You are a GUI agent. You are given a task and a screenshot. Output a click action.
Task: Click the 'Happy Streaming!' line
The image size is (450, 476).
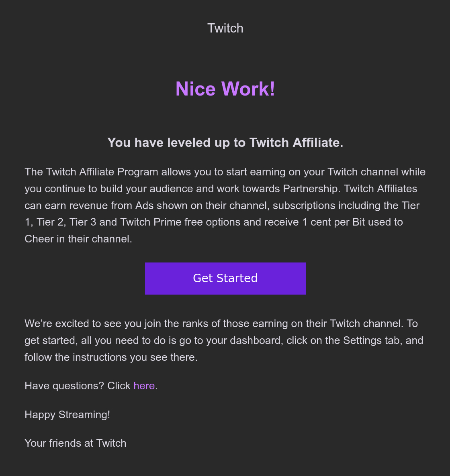click(67, 415)
